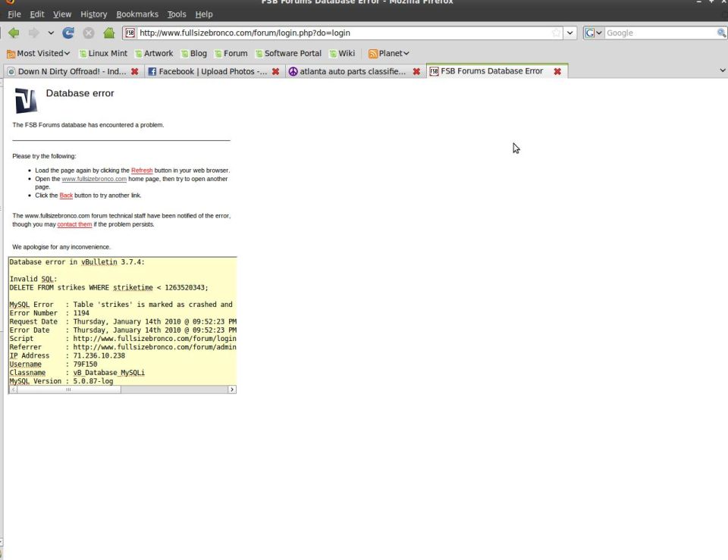The image size is (728, 560).
Task: Go to Home using the house icon
Action: (108, 33)
